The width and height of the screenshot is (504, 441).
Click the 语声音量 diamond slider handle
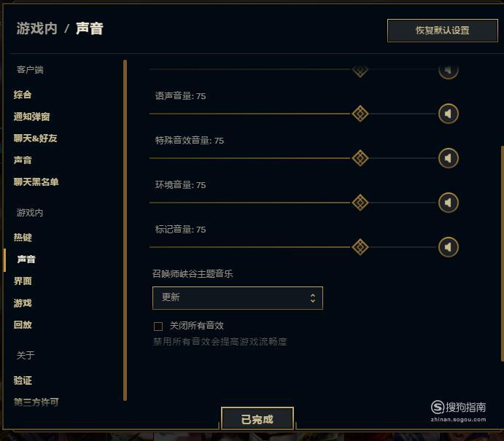click(x=360, y=114)
